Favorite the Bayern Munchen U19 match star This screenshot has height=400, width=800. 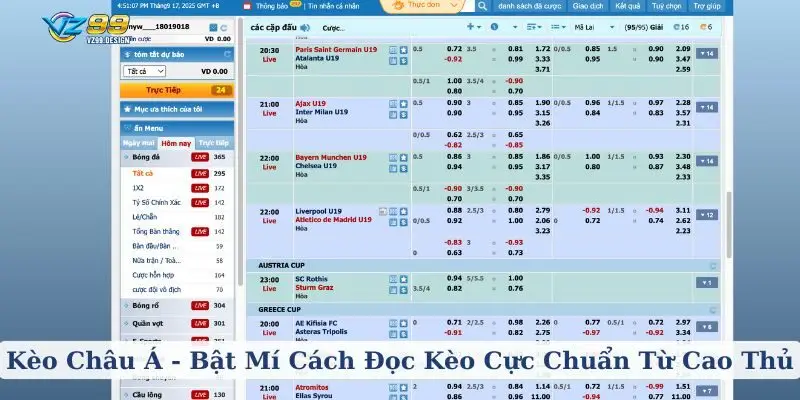404,158
